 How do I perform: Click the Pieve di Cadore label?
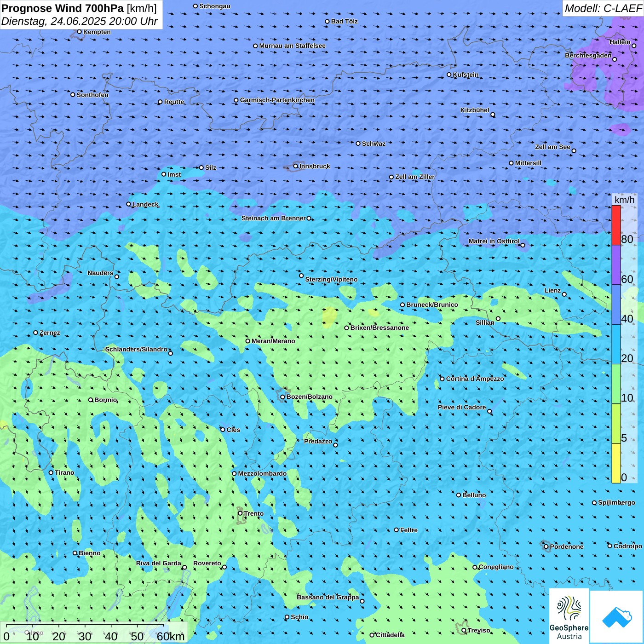click(x=462, y=407)
